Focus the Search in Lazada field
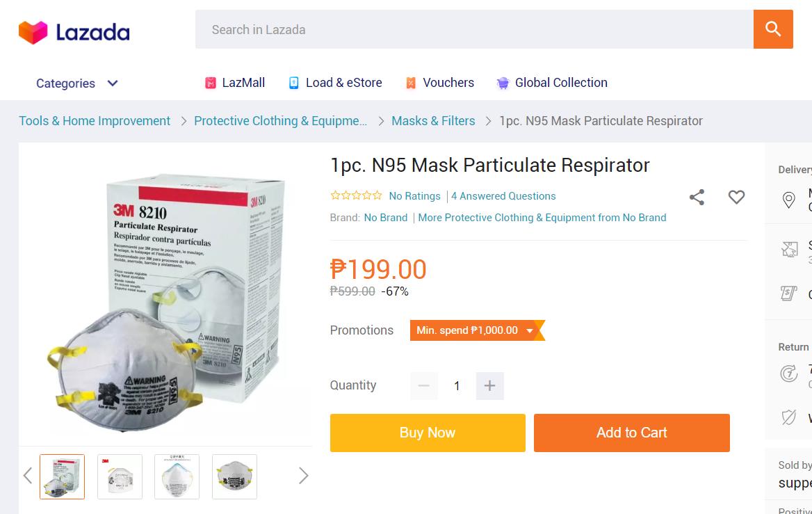This screenshot has height=514, width=812. tap(474, 29)
